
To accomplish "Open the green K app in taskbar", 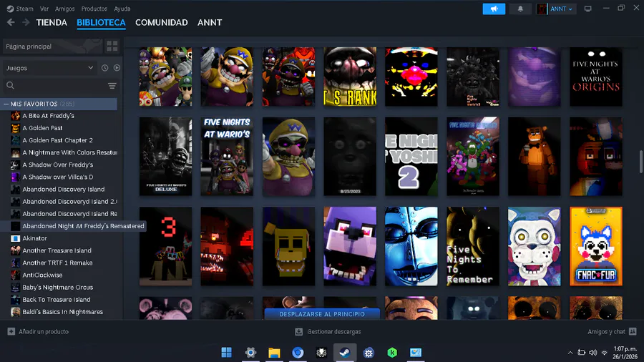I will coord(392,352).
